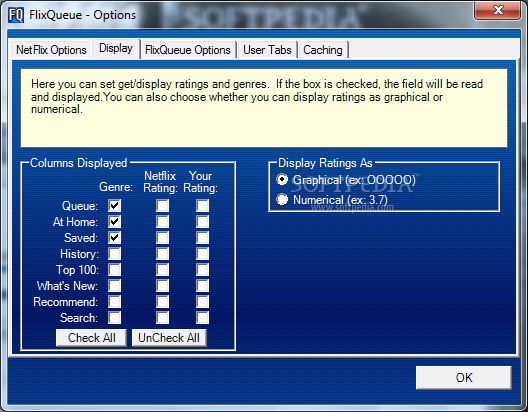Uncheck Genre for Saved
The image size is (528, 412).
point(114,238)
